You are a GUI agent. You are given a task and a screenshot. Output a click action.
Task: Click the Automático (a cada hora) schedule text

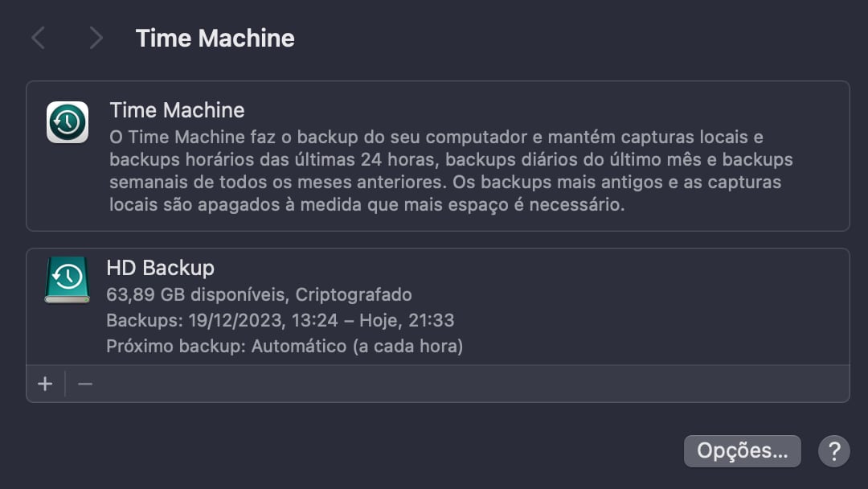[357, 347]
